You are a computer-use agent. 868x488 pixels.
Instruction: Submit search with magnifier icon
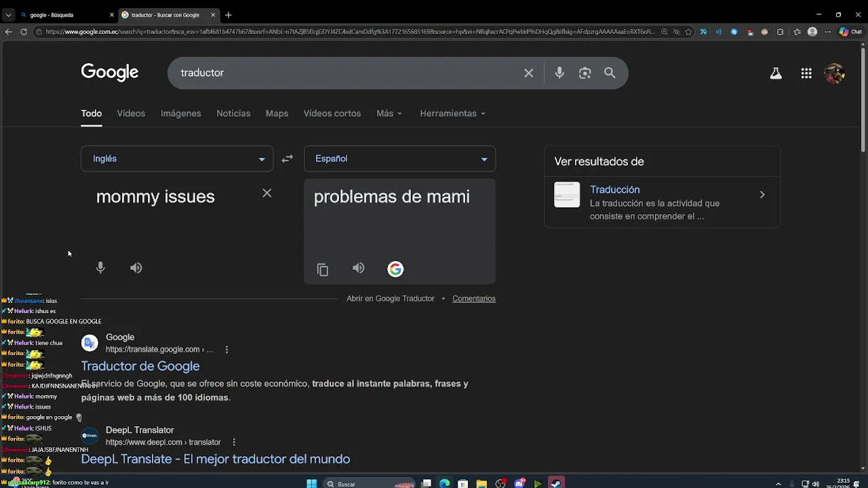[610, 73]
